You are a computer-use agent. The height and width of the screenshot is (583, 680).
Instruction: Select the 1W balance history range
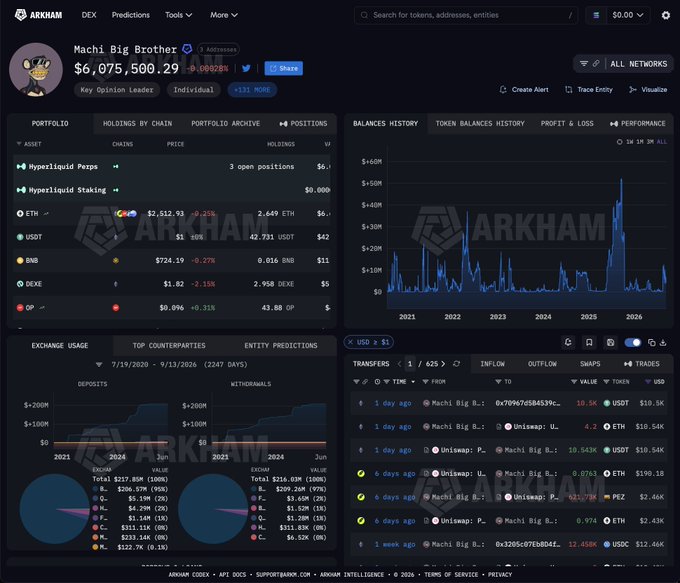[x=630, y=142]
